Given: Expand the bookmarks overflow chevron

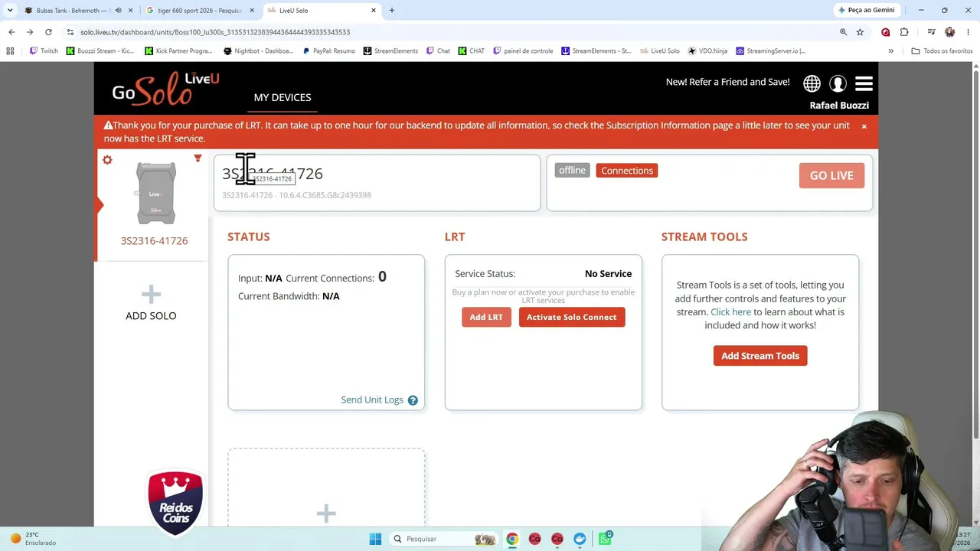Looking at the screenshot, I should pos(890,51).
